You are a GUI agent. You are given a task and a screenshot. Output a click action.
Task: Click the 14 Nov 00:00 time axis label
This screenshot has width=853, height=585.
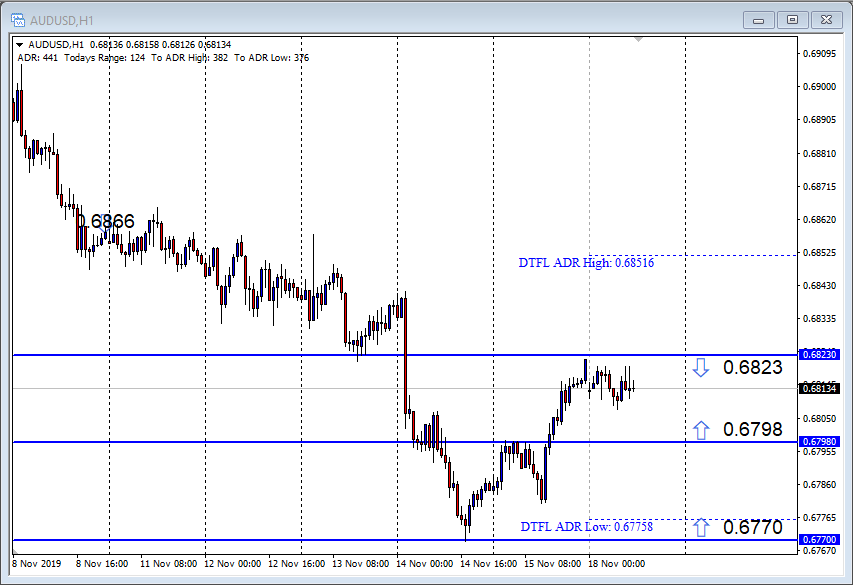[424, 564]
